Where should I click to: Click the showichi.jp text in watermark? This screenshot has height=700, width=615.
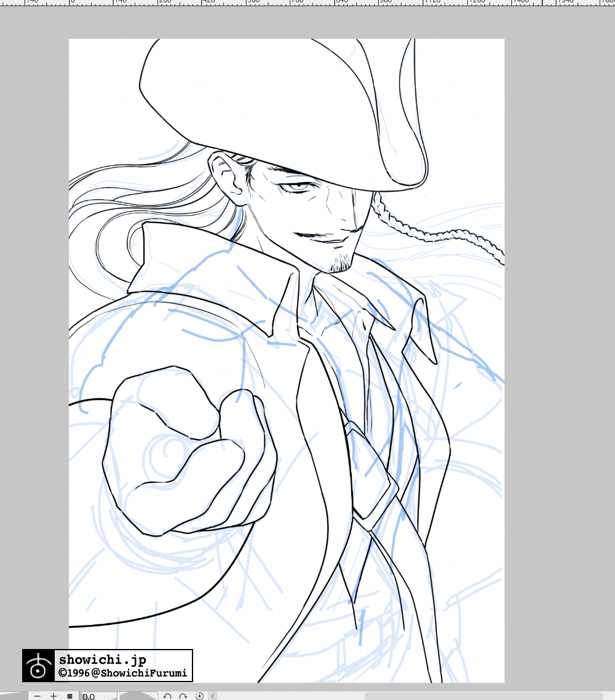[x=102, y=660]
